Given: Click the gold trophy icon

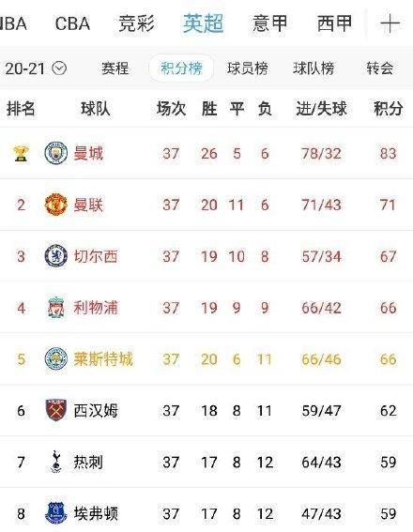Looking at the screenshot, I should [21, 153].
